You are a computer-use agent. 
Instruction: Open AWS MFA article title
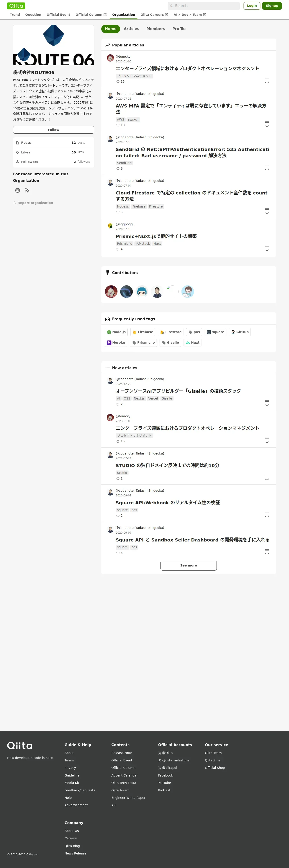191,109
